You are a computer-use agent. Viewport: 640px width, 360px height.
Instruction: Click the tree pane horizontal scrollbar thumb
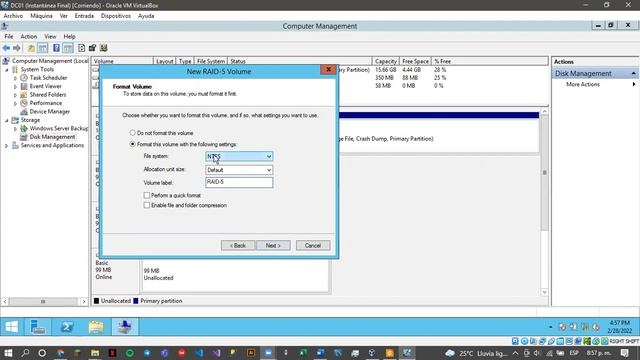pos(43,302)
